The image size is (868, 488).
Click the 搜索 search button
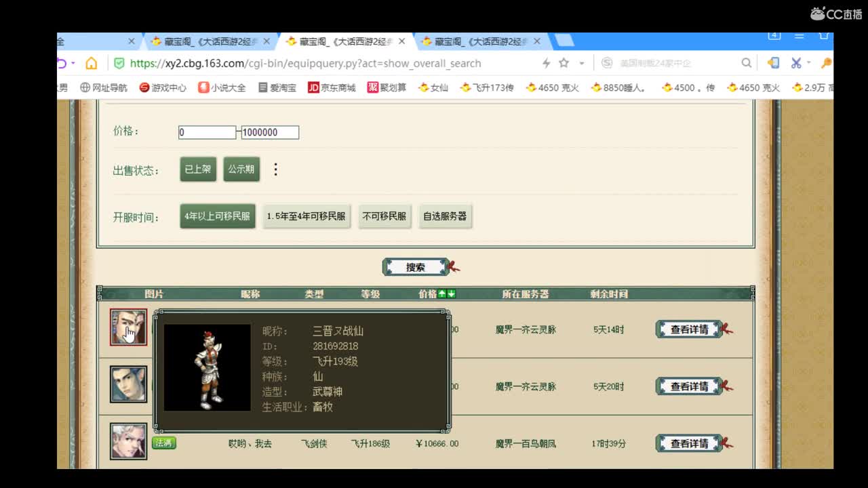[x=416, y=267]
